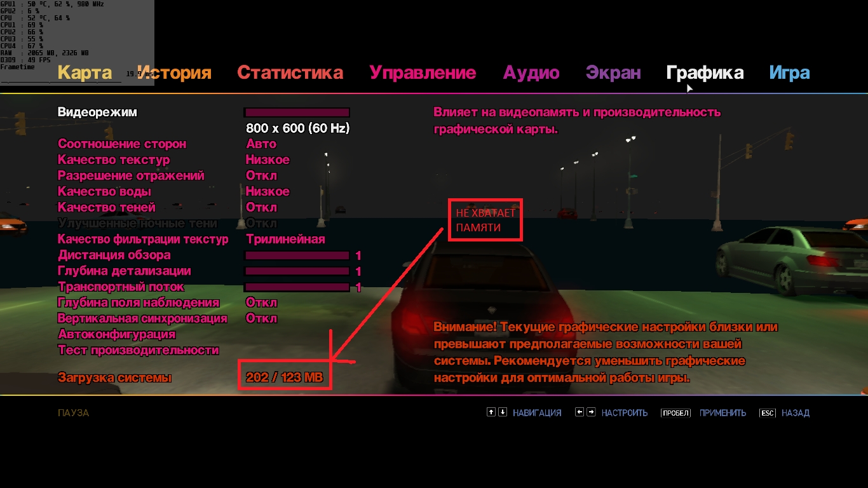
Task: Click the Загрузка системы label
Action: tap(114, 378)
